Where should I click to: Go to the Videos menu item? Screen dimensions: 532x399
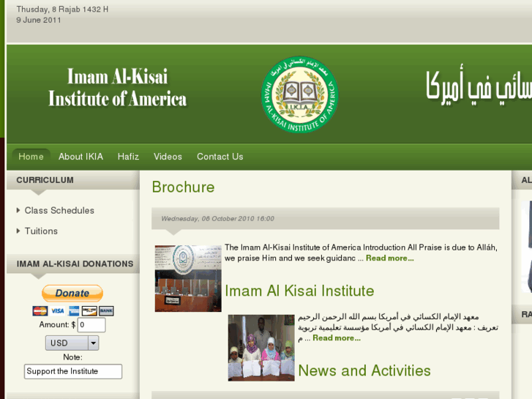click(168, 157)
